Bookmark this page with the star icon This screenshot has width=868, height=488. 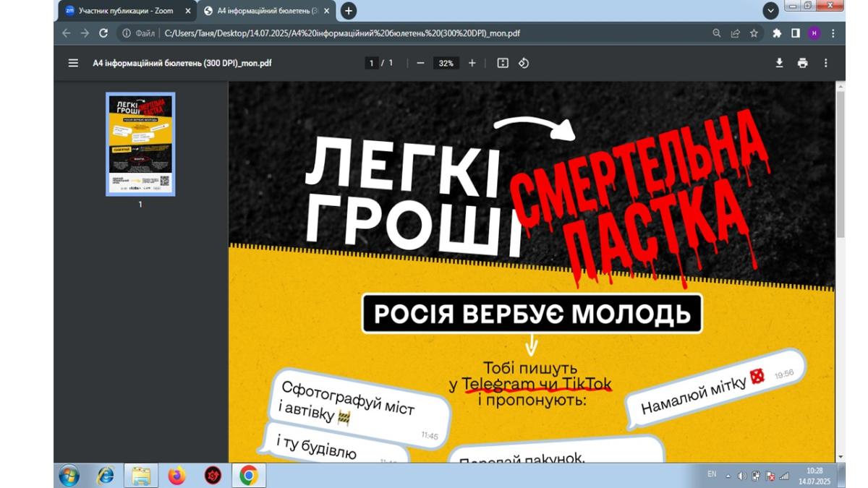754,33
